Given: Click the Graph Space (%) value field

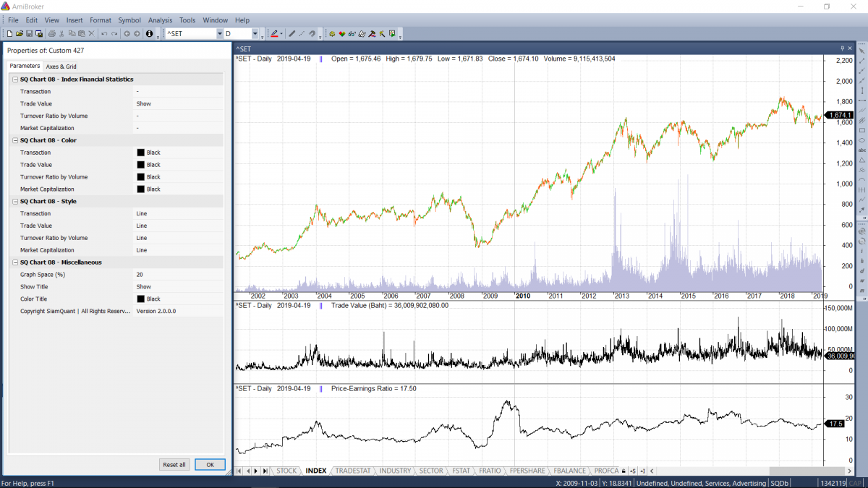Looking at the screenshot, I should [179, 275].
